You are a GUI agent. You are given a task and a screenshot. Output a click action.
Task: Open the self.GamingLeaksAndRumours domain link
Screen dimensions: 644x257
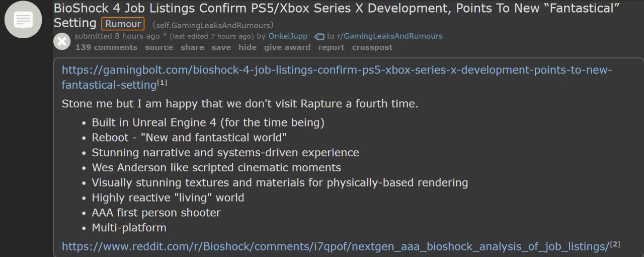tap(213, 25)
